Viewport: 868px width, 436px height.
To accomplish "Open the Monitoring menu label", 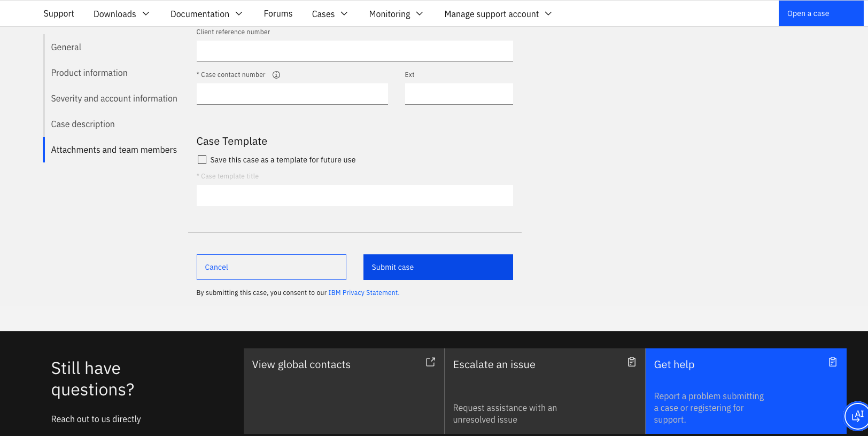I will click(390, 14).
